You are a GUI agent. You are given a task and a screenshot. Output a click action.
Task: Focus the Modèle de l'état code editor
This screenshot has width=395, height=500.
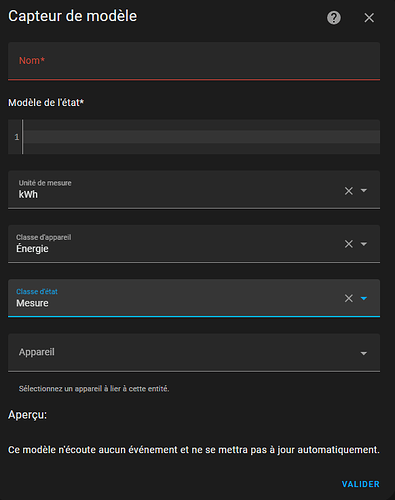point(202,137)
